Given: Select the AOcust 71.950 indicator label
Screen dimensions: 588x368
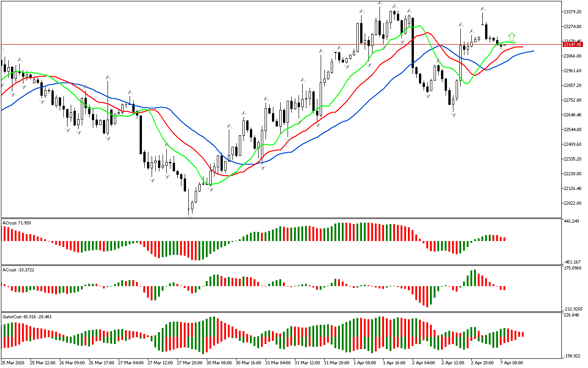Looking at the screenshot, I should 17,223.
